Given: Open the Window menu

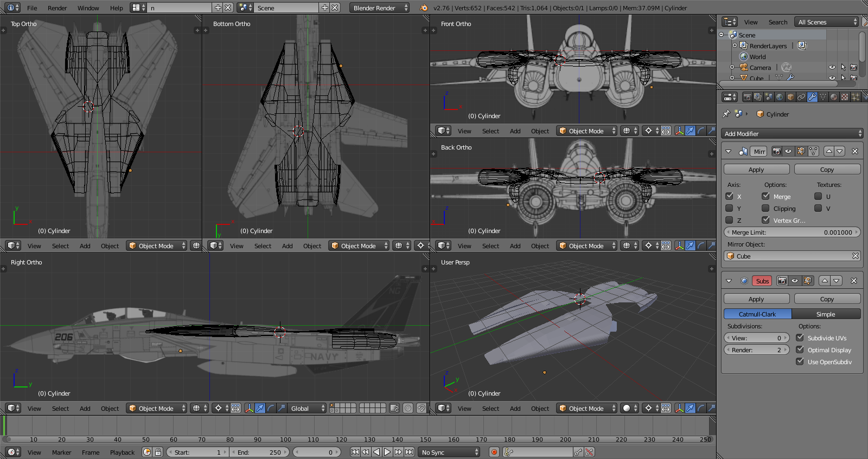Looking at the screenshot, I should click(x=88, y=8).
